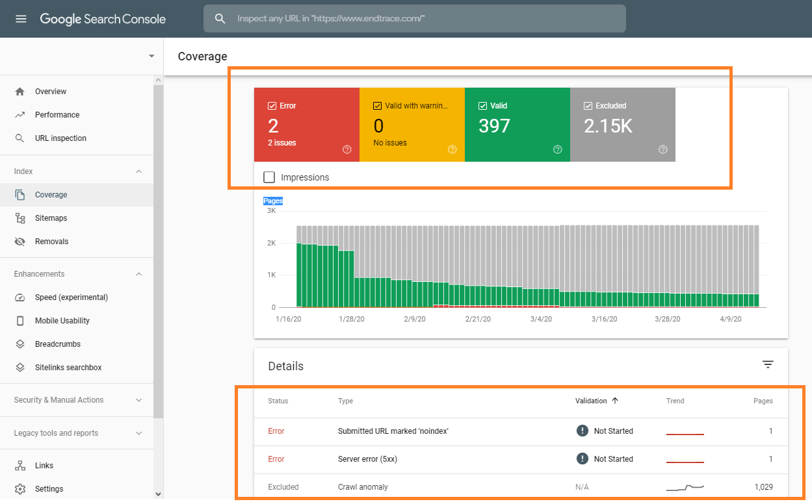Viewport: 812px width, 504px height.
Task: Click the Sitemaps tree icon
Action: pos(20,218)
